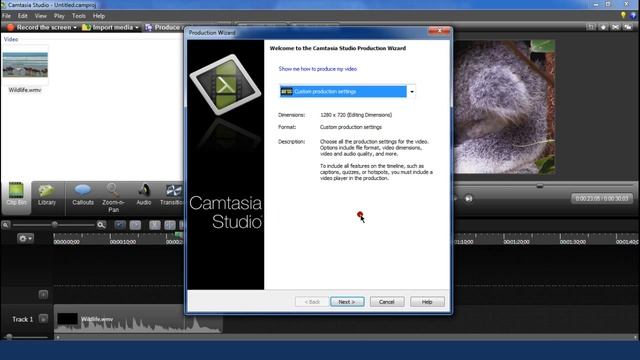The height and width of the screenshot is (360, 640).
Task: Open the Tools menu
Action: point(79,16)
